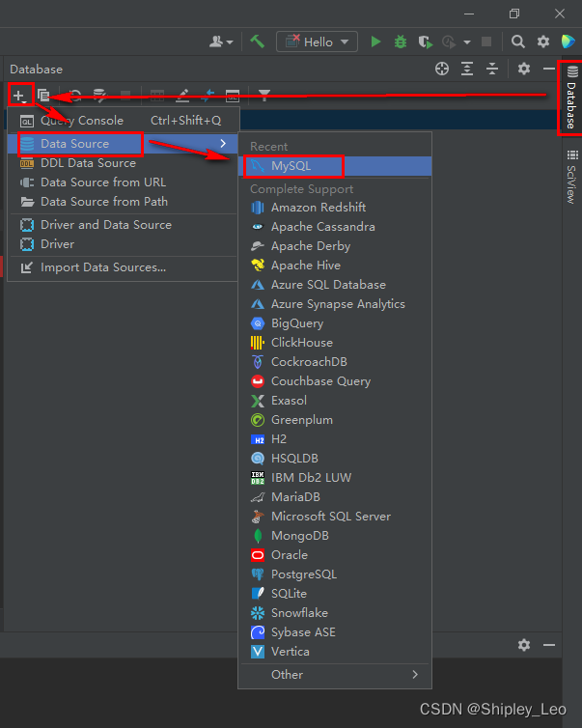Restore down the IDE window
This screenshot has width=582, height=728.
pyautogui.click(x=514, y=14)
